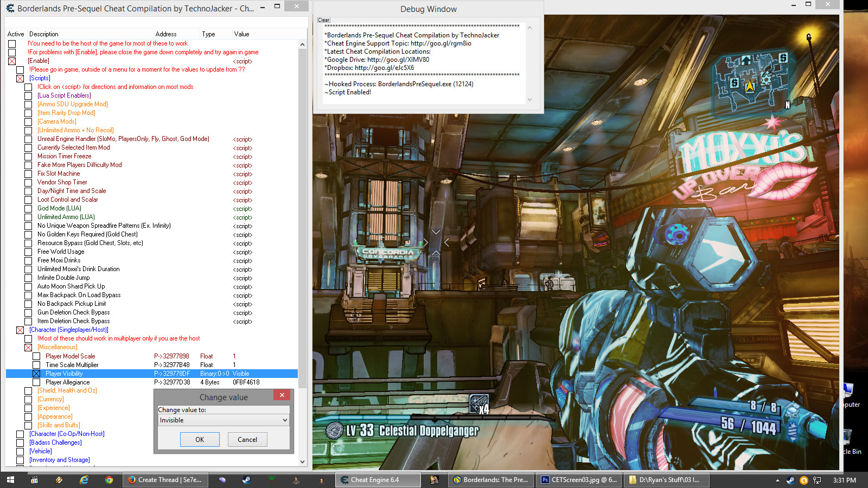Open the <script> value of [Enable]
The image size is (868, 488).
coord(242,61)
